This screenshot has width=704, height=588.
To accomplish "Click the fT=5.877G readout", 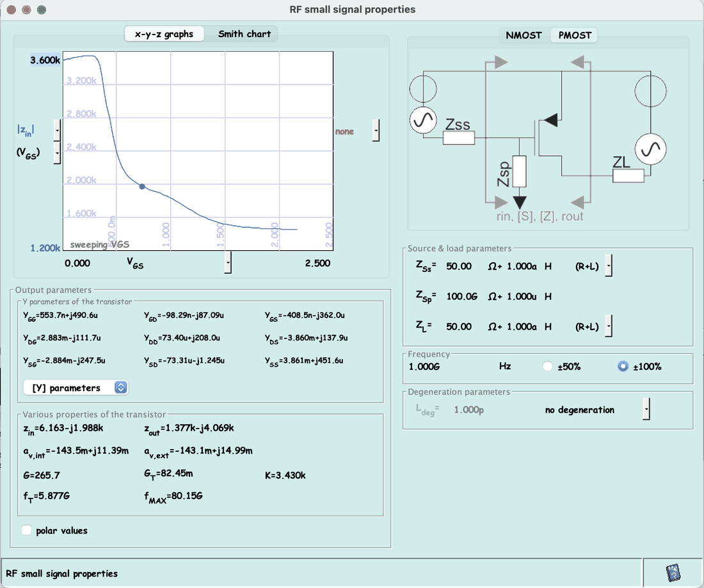I will pos(46,497).
